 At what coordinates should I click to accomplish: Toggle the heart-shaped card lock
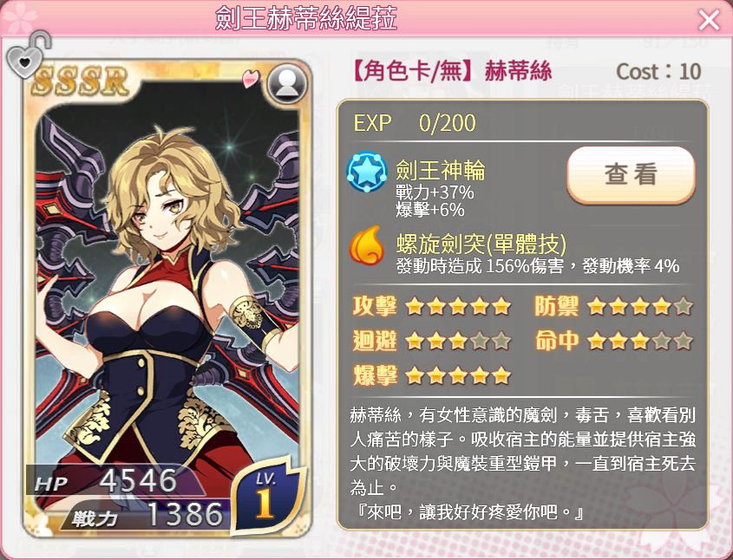tap(28, 55)
